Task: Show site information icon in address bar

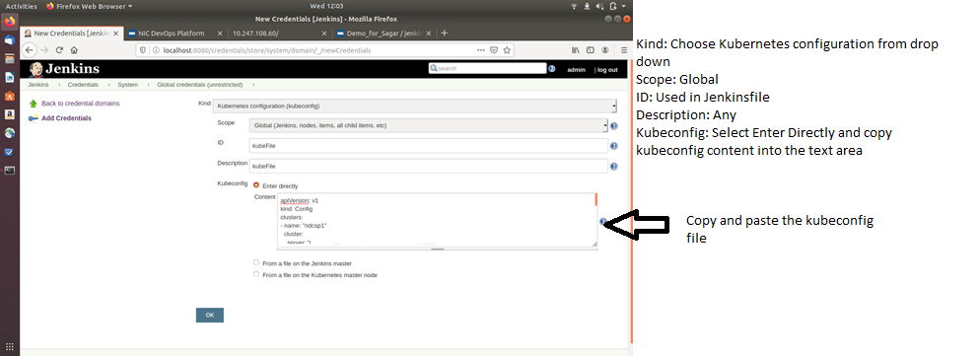Action: [155, 50]
